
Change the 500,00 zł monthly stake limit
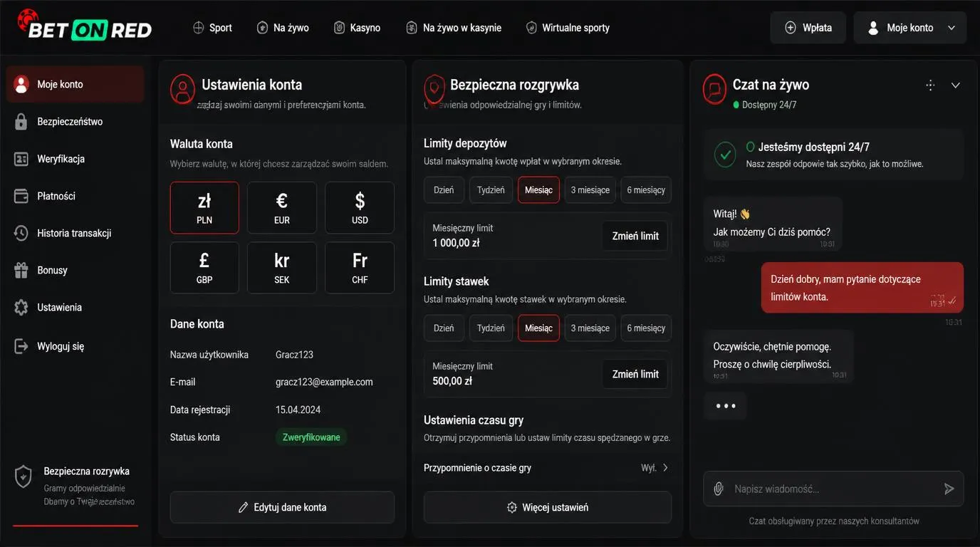635,374
